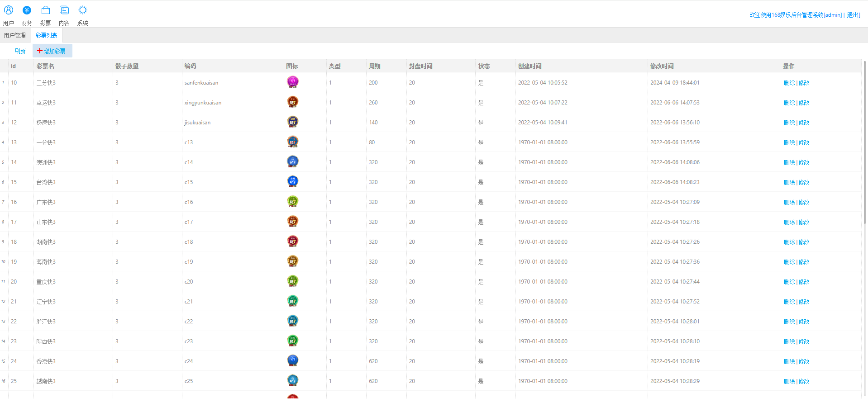Select the jisukuaisan code cell
Viewport: 868px width, 412px height.
point(233,123)
